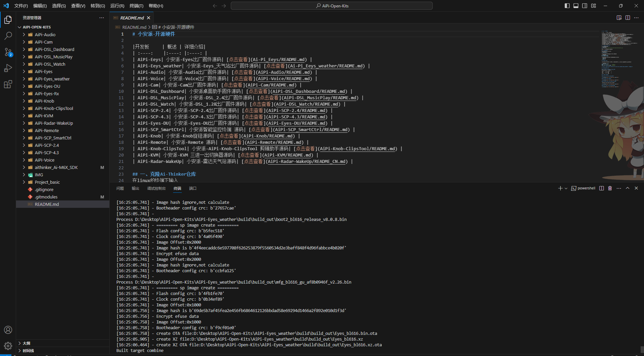This screenshot has height=356, width=644.
Task: Toggle the secondary side bar layout icon
Action: coord(585,6)
